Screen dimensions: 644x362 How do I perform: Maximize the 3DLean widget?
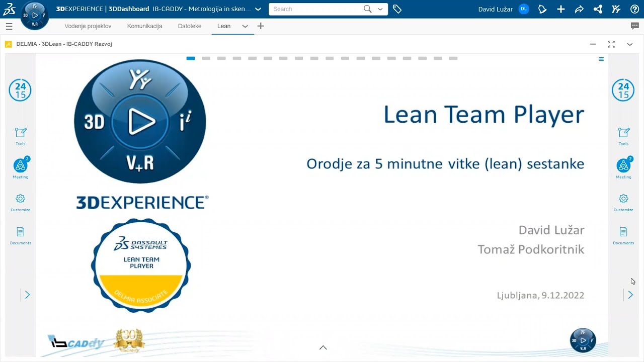point(611,44)
